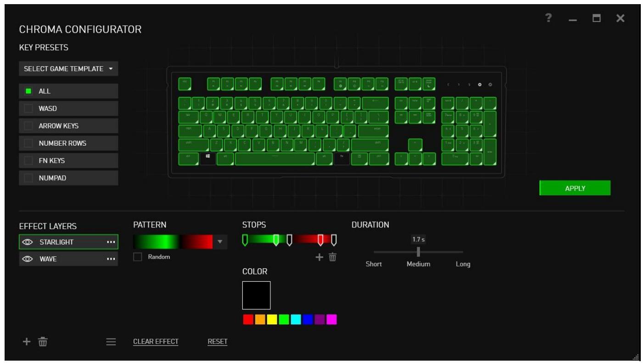Pick the green color swatch
Viewport: 644px width, 363px height.
284,319
